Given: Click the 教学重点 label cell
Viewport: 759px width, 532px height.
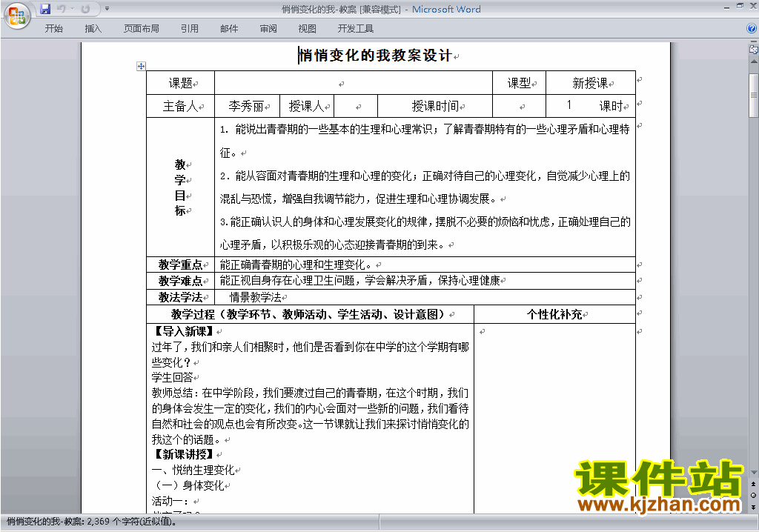Looking at the screenshot, I should coord(180,265).
